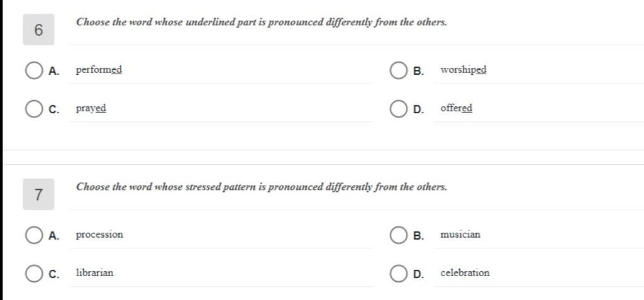Image resolution: width=644 pixels, height=300 pixels.
Task: Click the answer text 'offered'
Action: pyautogui.click(x=457, y=108)
